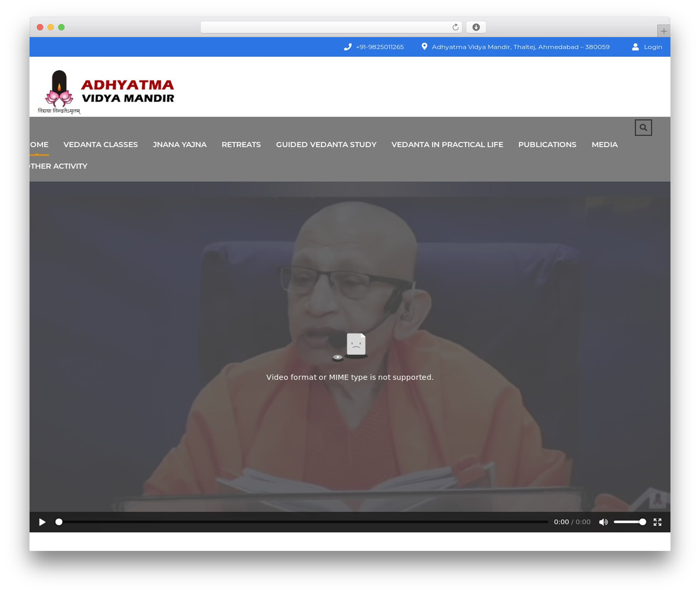Click the browser address bar

pos(331,27)
